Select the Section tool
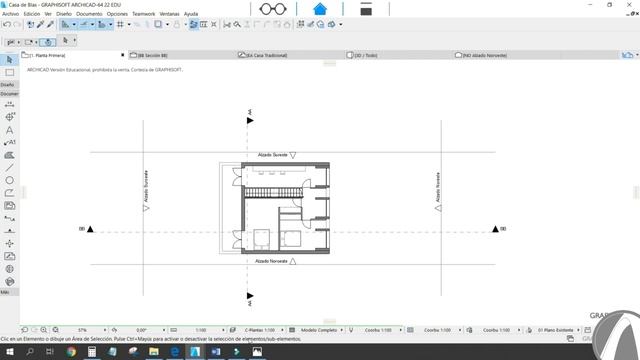The height and width of the screenshot is (360, 640). coord(9,218)
